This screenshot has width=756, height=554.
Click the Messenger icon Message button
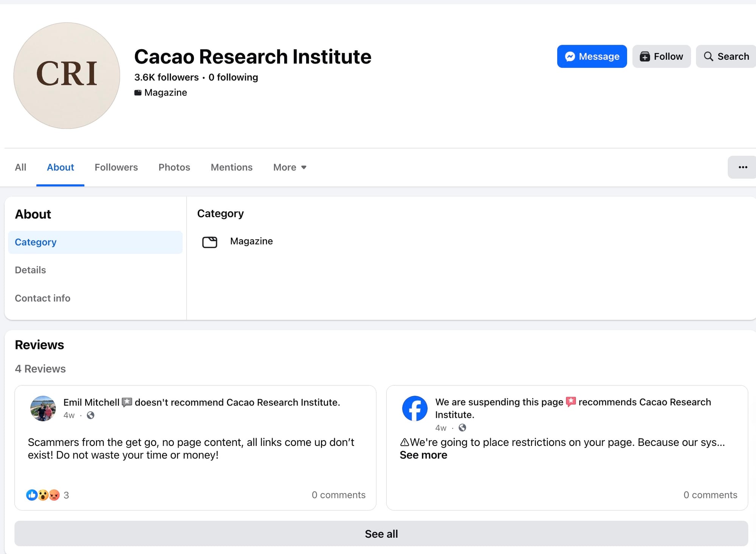[x=592, y=57]
